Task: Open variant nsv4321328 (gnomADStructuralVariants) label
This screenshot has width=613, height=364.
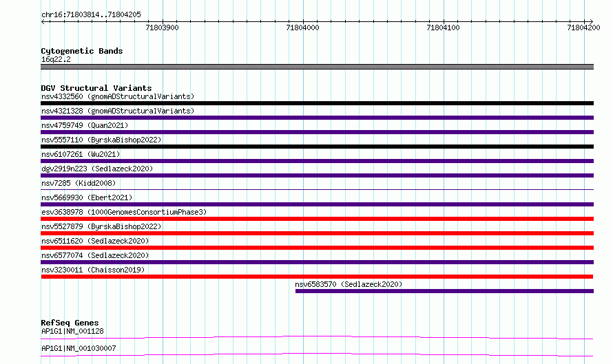Action: (x=118, y=111)
